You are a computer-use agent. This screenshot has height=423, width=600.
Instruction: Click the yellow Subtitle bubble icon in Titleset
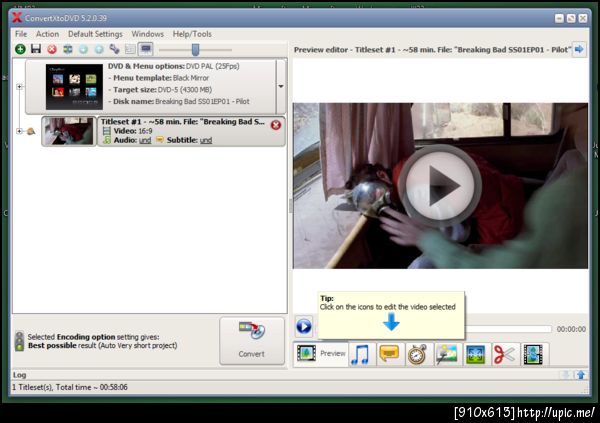[160, 140]
